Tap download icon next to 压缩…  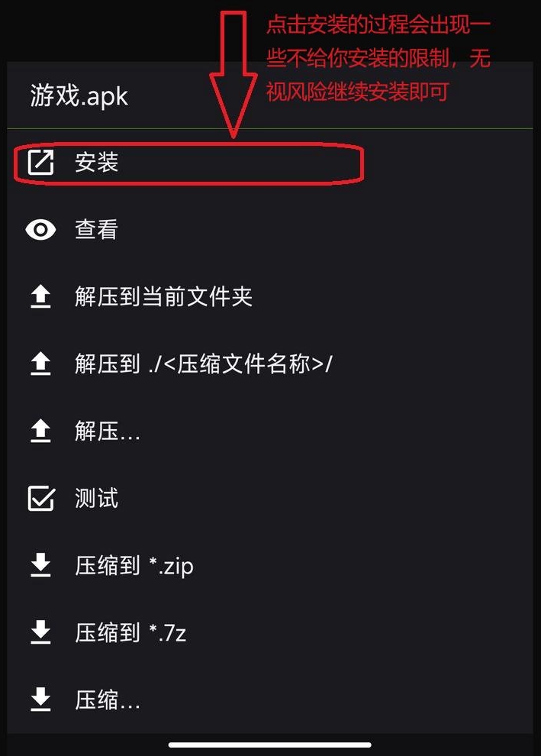(x=40, y=699)
